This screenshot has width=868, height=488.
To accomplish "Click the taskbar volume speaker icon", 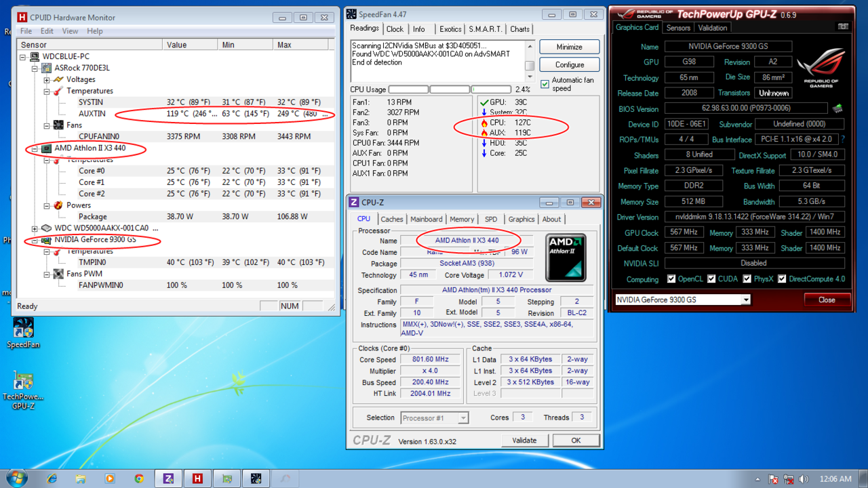I will (x=804, y=479).
